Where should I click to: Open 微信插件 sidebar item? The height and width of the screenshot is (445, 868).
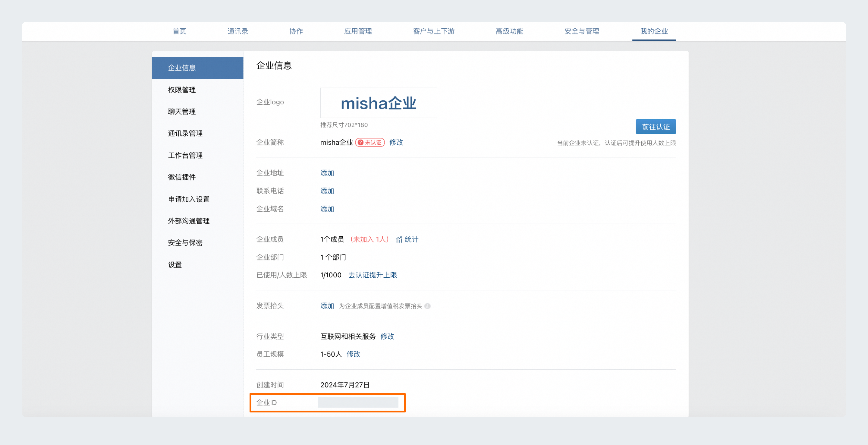[x=197, y=177]
